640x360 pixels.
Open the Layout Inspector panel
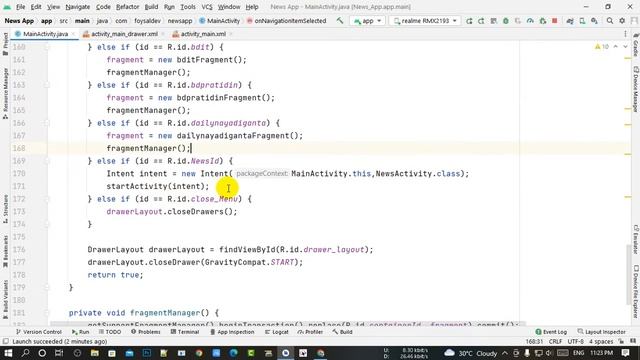[602, 332]
